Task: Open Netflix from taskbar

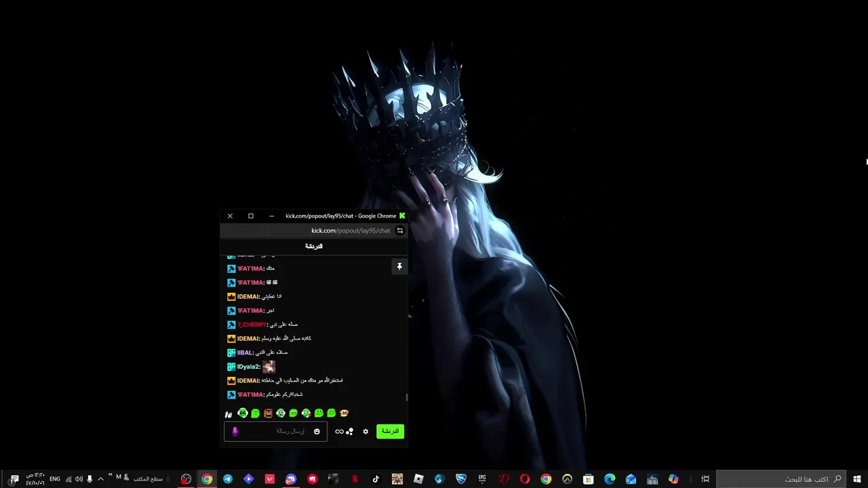Action: (355, 479)
